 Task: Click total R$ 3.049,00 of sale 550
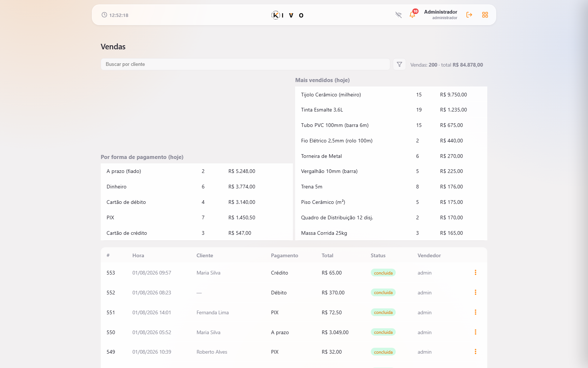pyautogui.click(x=335, y=332)
